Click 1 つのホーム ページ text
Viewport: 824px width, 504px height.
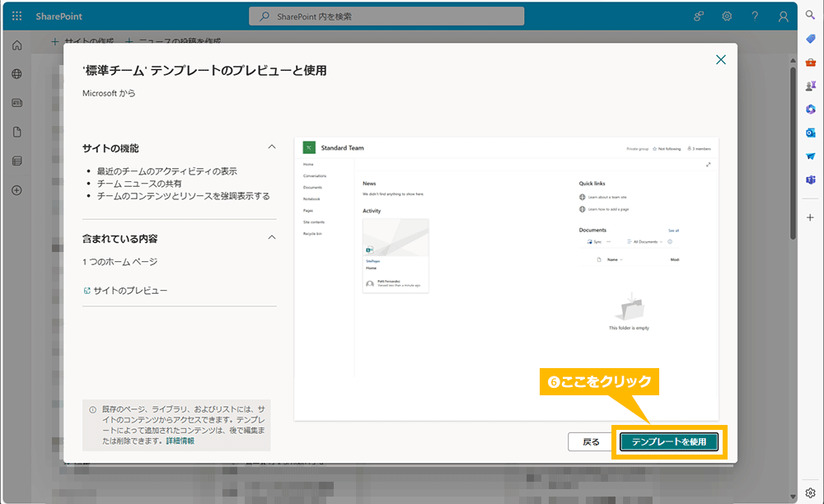click(119, 261)
